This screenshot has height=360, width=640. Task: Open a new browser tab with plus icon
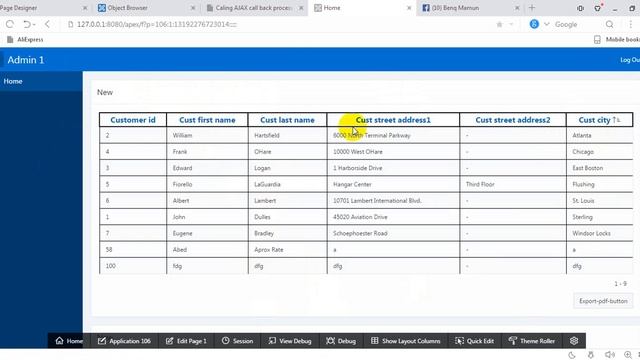532,8
